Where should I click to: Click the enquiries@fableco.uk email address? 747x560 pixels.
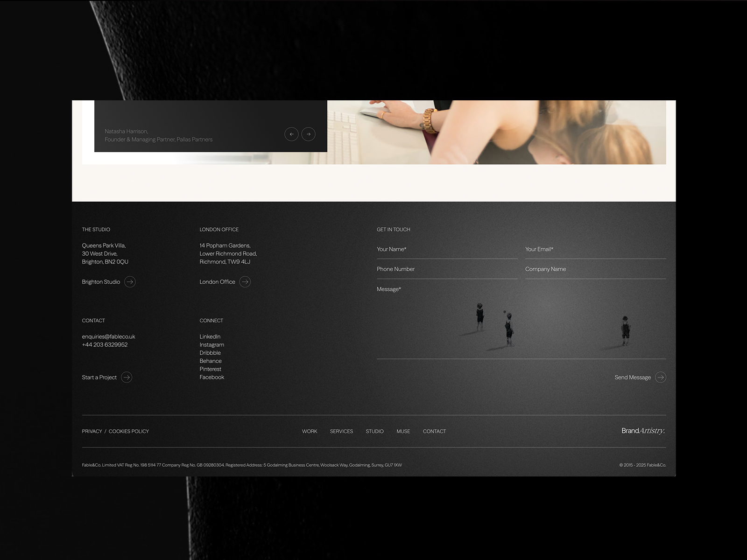(108, 337)
